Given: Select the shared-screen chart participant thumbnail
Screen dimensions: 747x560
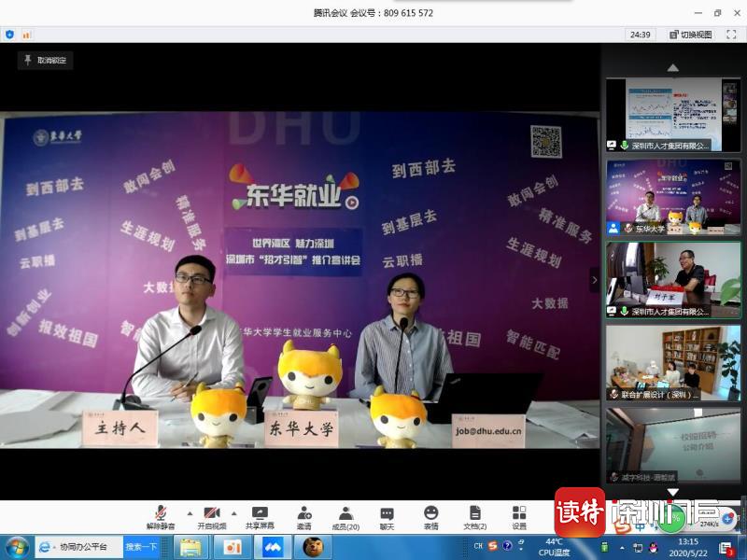Looking at the screenshot, I should click(672, 115).
